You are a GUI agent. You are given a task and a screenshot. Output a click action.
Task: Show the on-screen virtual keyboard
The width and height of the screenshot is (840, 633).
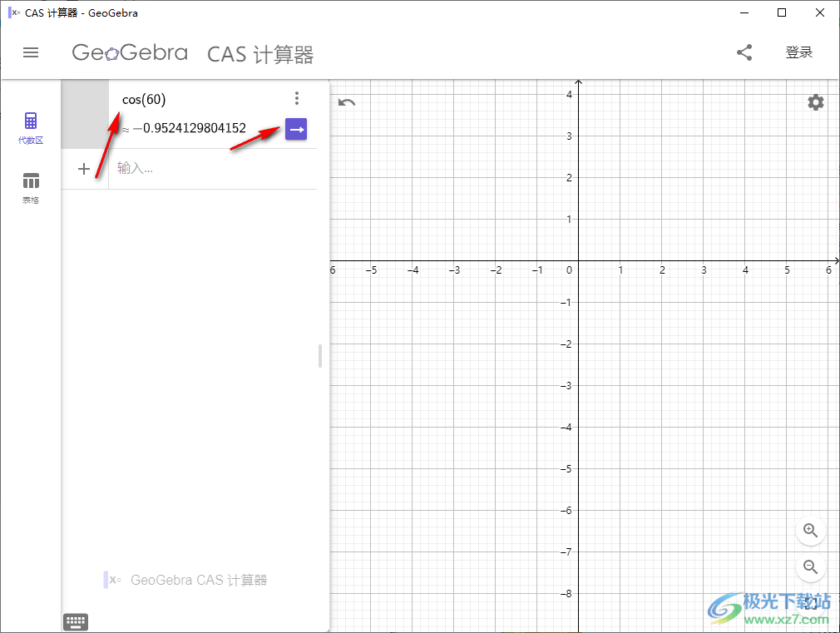click(76, 621)
